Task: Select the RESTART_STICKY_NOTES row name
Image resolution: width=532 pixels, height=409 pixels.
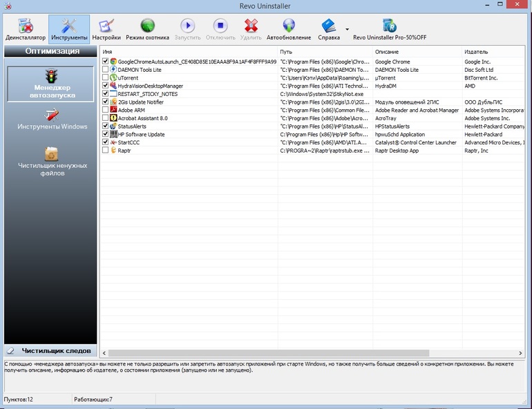Action: pos(148,94)
